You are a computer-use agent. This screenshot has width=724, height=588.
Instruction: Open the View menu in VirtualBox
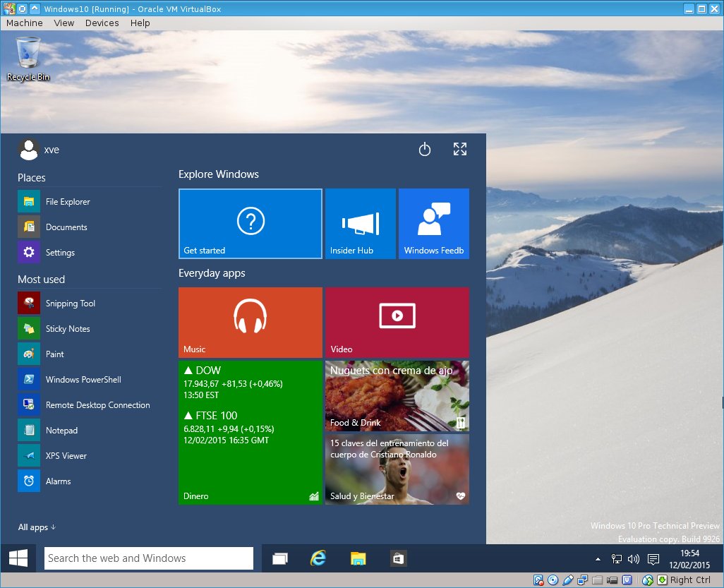point(64,23)
